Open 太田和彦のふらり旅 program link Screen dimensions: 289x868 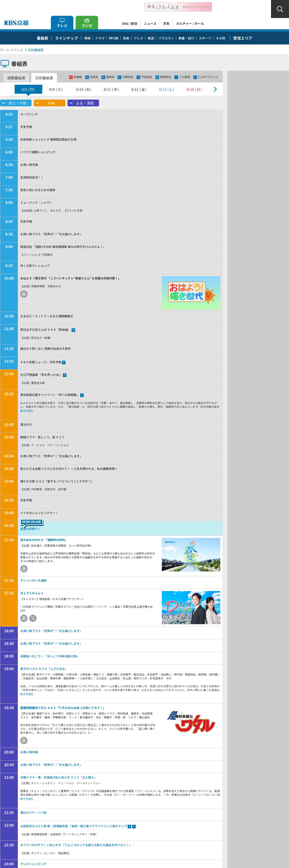[73, 826]
